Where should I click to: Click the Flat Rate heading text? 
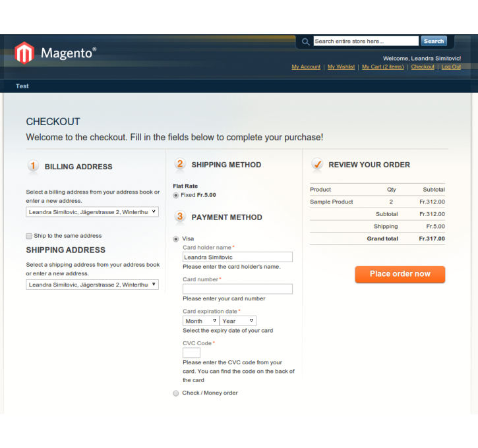[185, 186]
